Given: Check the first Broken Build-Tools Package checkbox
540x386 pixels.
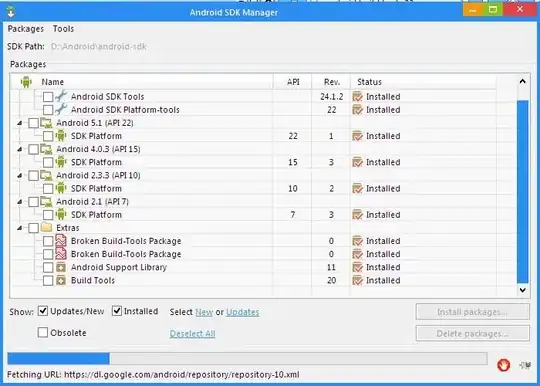Looking at the screenshot, I should 48,241.
